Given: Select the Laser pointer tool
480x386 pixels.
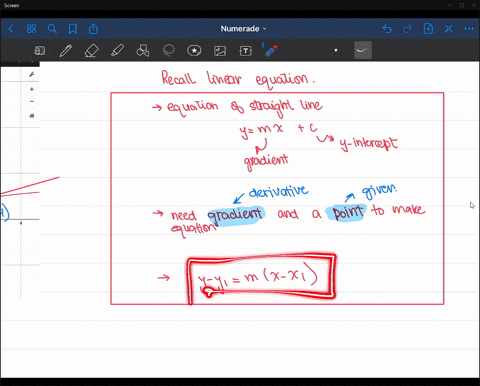Looking at the screenshot, I should coord(270,50).
